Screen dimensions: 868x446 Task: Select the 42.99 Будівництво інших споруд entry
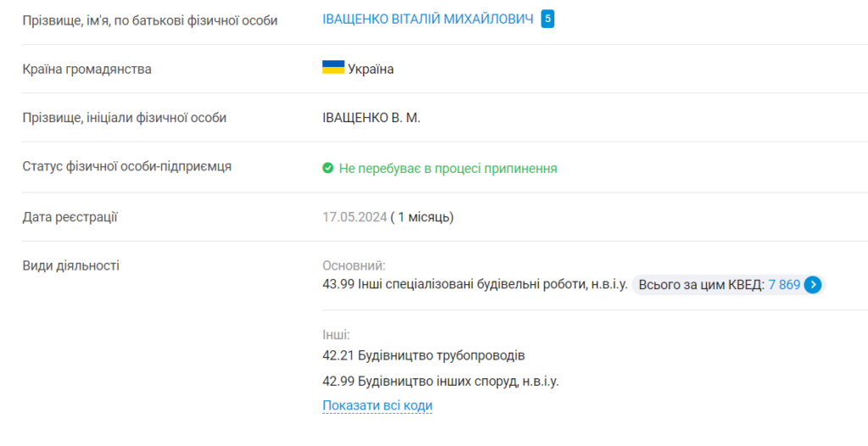tap(440, 381)
